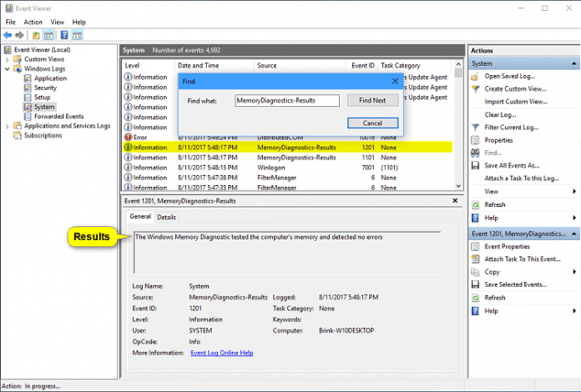Select FilterManager event at 5:47:38 PM

tap(287, 178)
